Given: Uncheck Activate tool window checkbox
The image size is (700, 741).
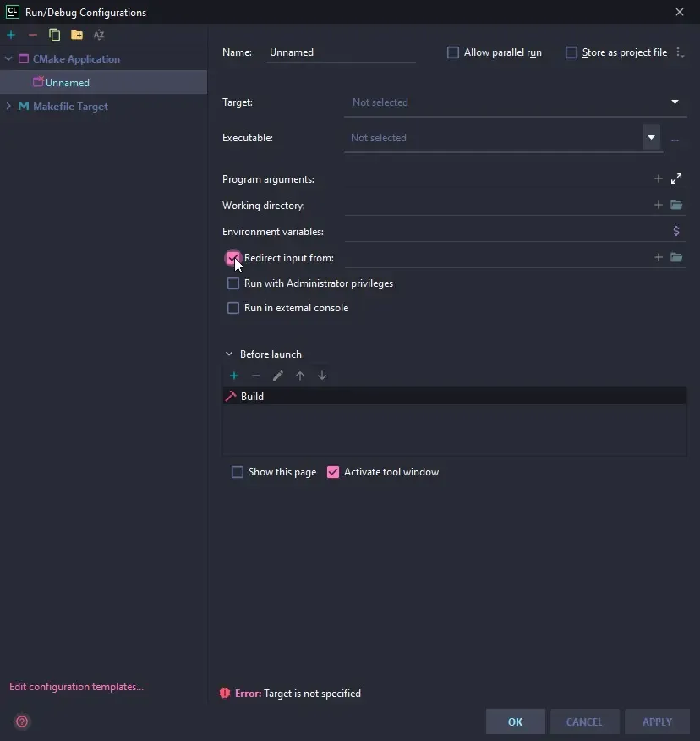Looking at the screenshot, I should click(333, 472).
